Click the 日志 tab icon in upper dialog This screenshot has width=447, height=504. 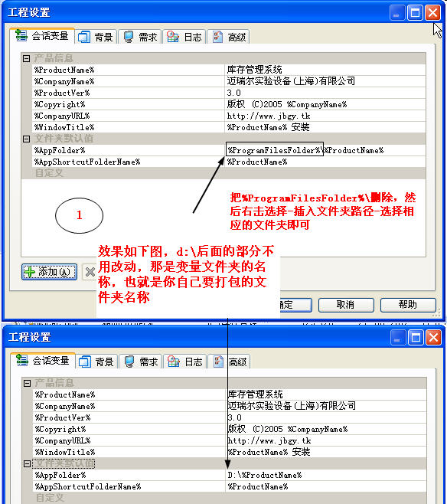coord(173,37)
